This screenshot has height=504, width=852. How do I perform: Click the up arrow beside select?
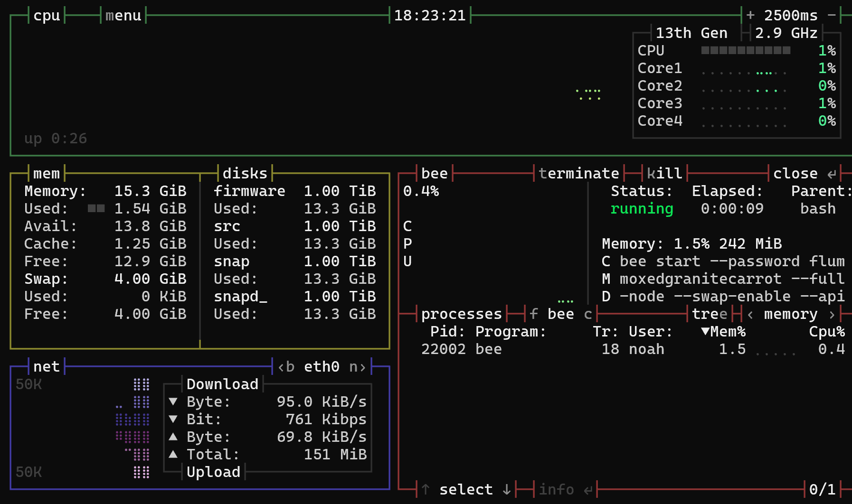426,489
